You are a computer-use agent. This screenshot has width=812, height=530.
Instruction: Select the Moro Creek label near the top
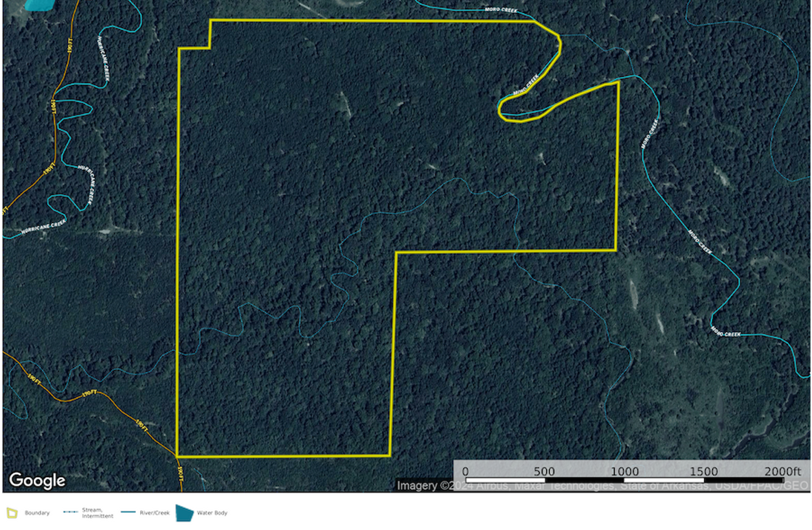tap(500, 9)
